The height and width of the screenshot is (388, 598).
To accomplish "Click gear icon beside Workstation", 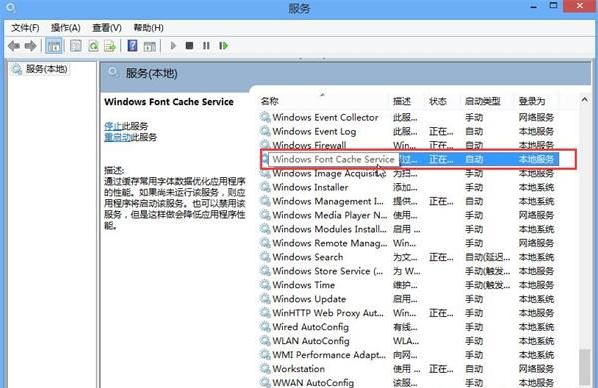I will click(265, 369).
